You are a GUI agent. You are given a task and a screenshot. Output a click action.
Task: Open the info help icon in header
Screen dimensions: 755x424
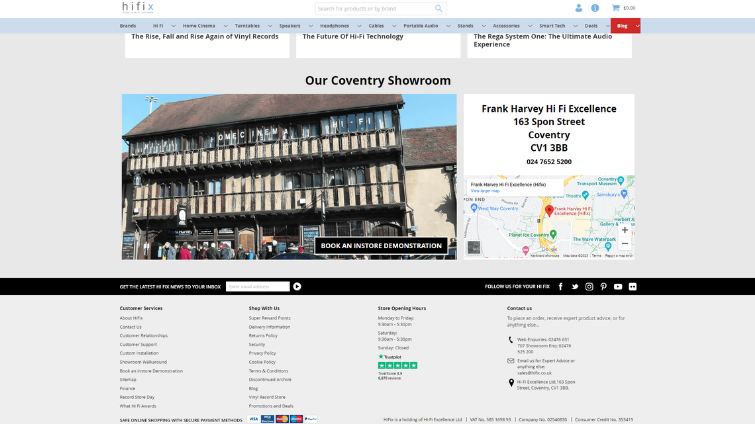coord(595,8)
